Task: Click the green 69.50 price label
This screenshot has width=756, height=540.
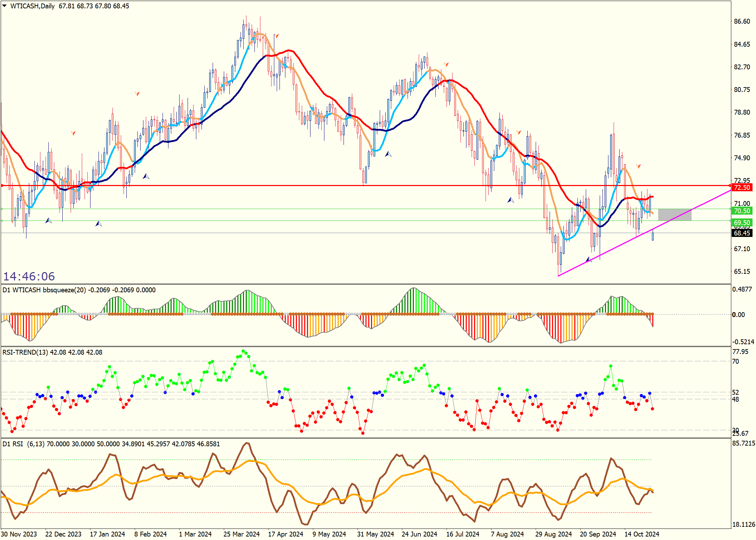Action: (x=741, y=222)
